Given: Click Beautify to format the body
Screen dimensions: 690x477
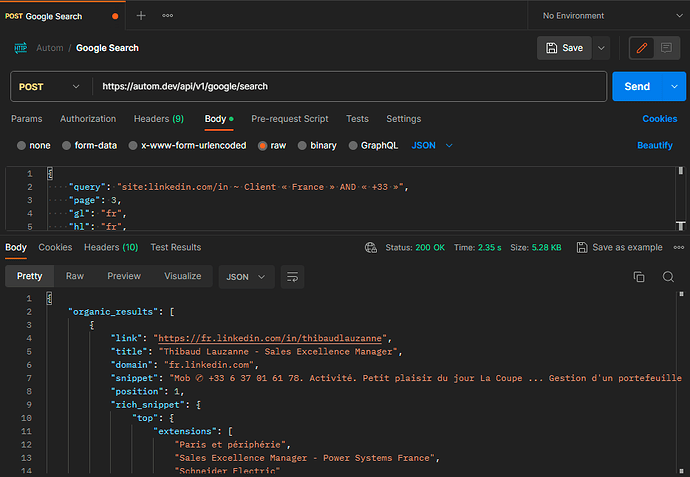Looking at the screenshot, I should point(655,146).
